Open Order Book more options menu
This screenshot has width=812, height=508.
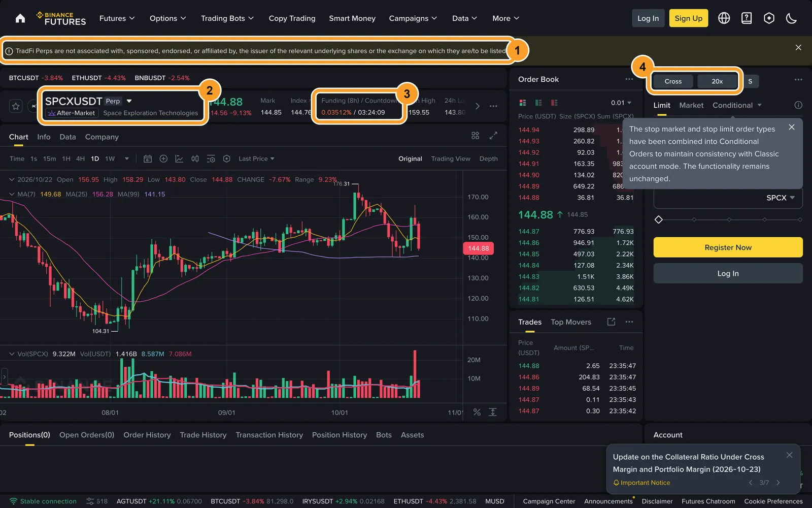[629, 79]
